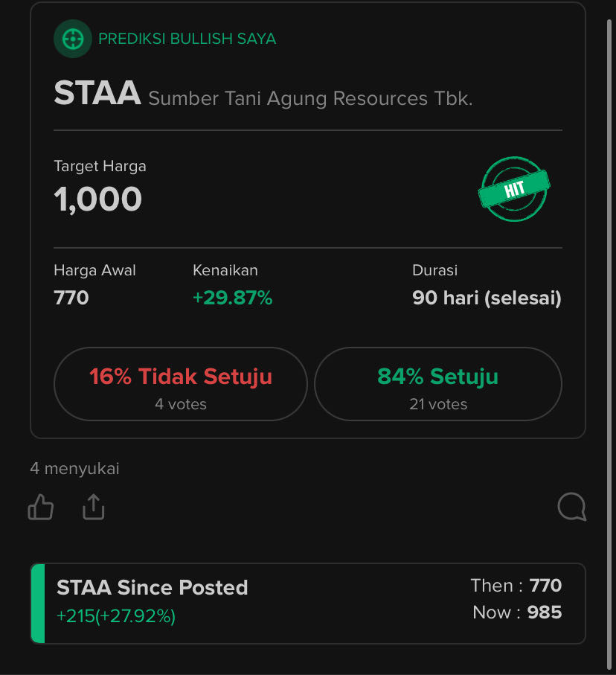The height and width of the screenshot is (675, 616).
Task: Vote 84% Setuju
Action: point(438,384)
